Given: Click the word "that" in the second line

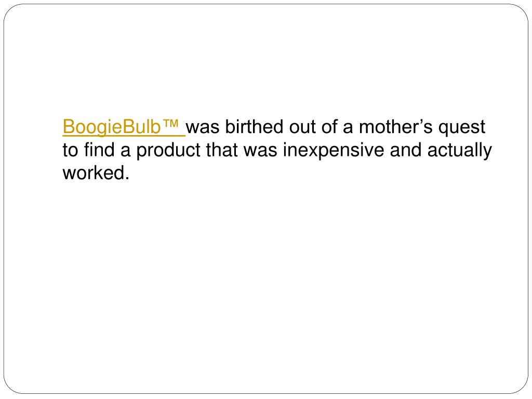Looking at the screenshot, I should coord(222,150).
